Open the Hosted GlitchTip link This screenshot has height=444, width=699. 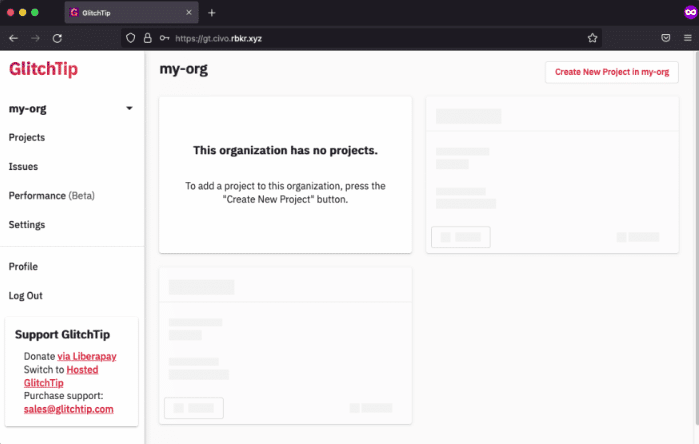[61, 376]
